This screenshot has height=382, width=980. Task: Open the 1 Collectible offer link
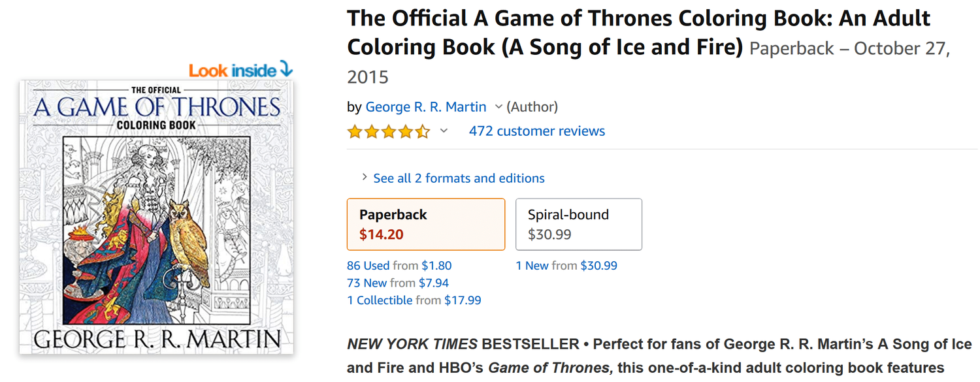pyautogui.click(x=380, y=300)
